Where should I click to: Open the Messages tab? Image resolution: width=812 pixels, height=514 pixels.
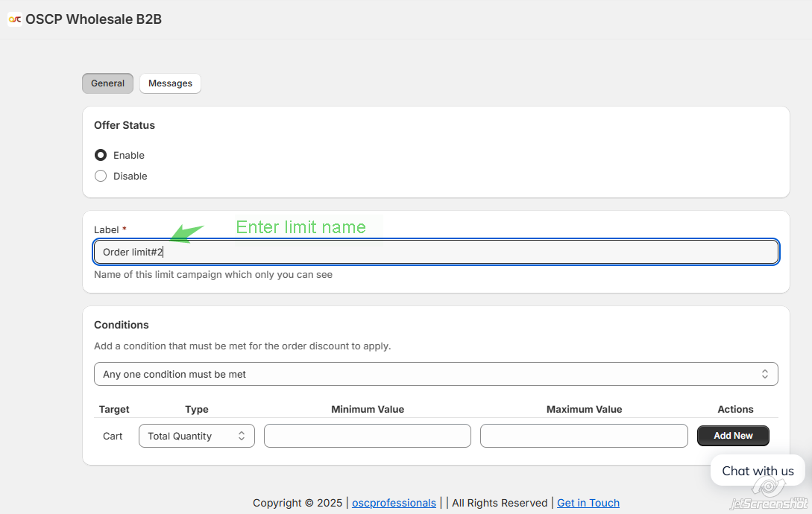[170, 83]
